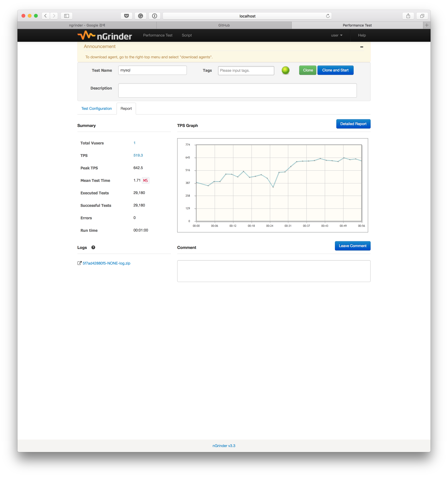
Task: Open the Detailed Report
Action: pos(353,124)
